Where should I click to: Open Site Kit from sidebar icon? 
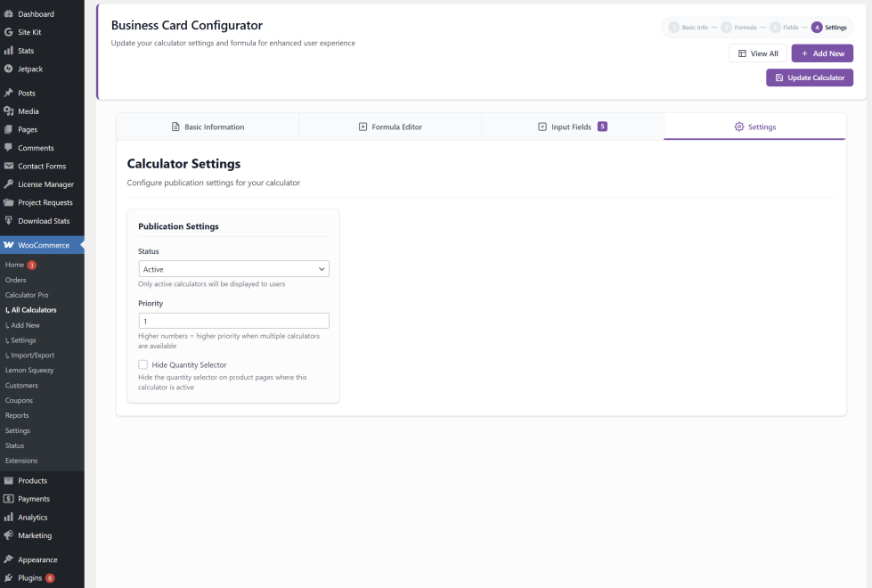point(9,32)
